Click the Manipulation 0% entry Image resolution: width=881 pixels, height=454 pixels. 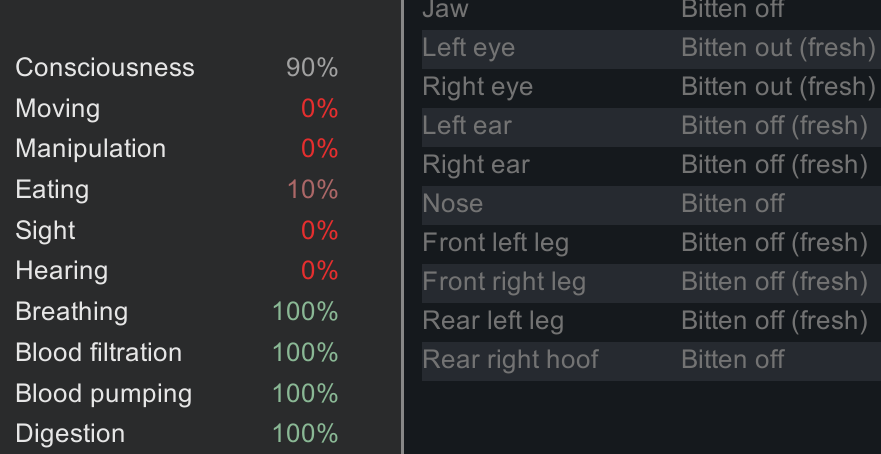(x=176, y=149)
